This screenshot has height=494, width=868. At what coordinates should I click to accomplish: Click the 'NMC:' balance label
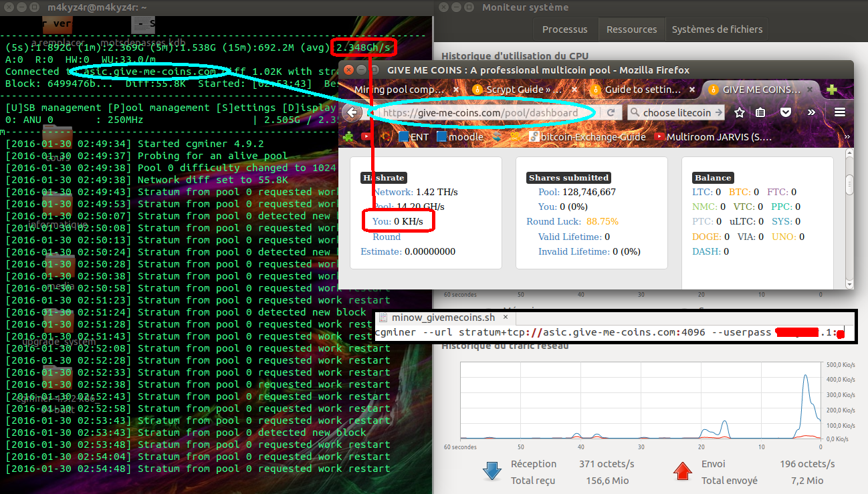pos(704,207)
